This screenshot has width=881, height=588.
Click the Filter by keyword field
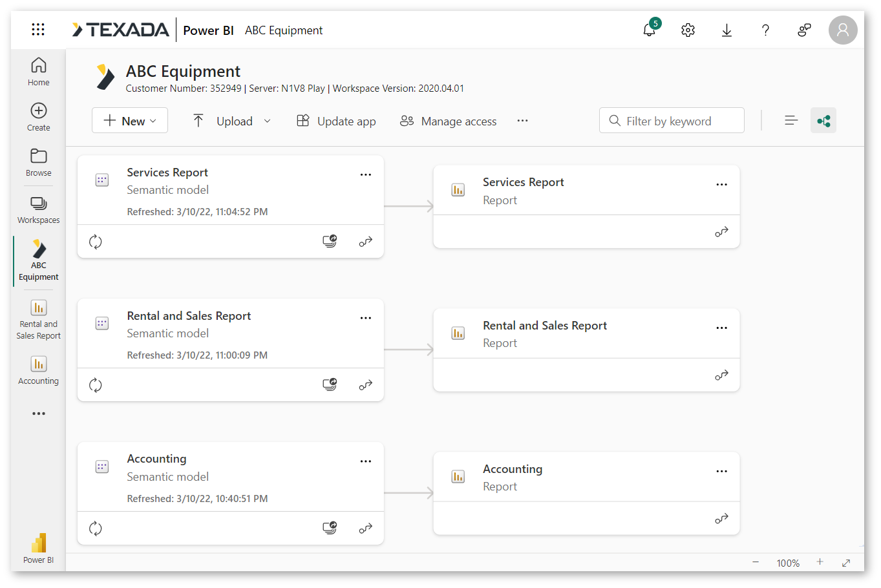click(672, 120)
